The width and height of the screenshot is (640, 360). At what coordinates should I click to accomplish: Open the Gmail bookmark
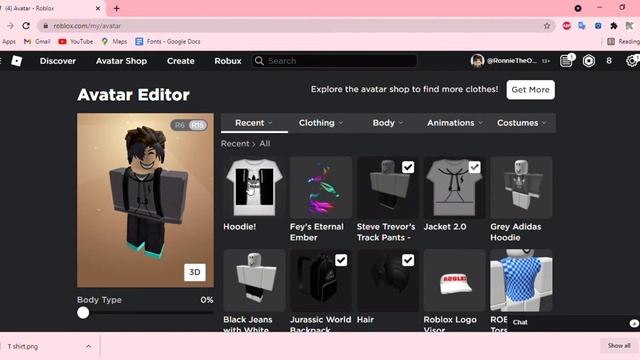37,42
